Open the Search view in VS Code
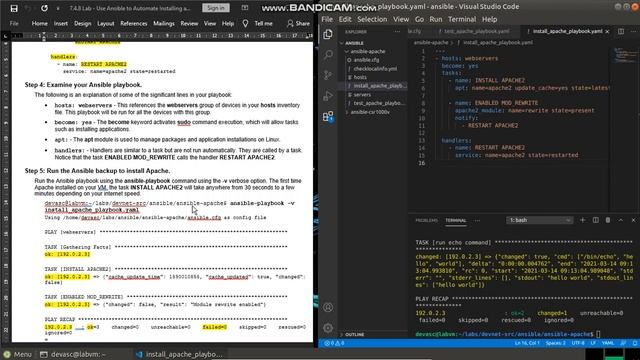The height and width of the screenshot is (360, 640). [x=328, y=54]
